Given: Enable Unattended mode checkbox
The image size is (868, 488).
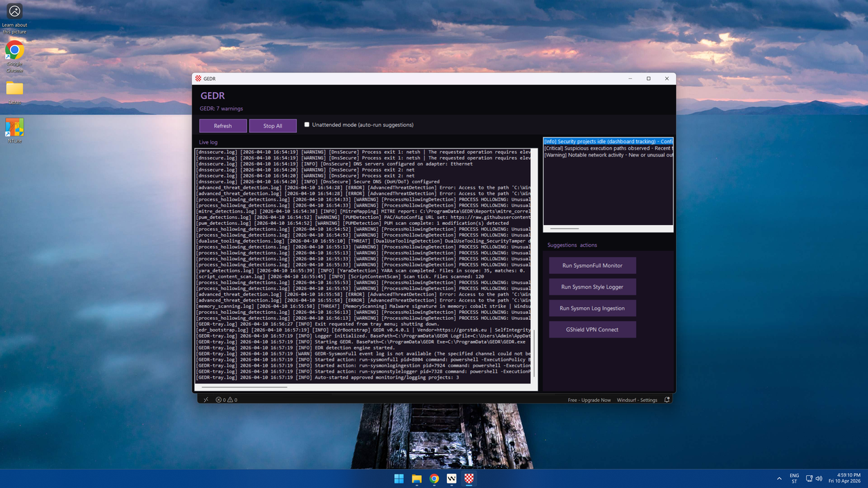Looking at the screenshot, I should [x=307, y=125].
